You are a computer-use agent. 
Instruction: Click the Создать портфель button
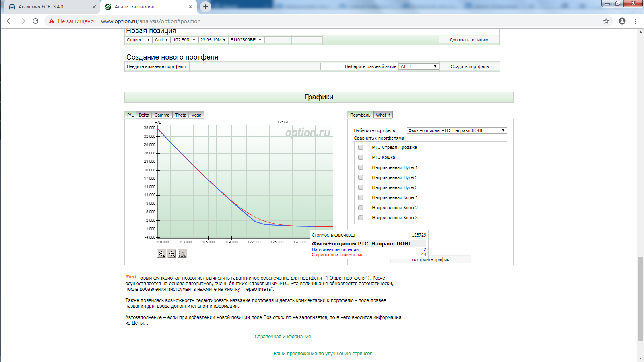click(x=470, y=66)
